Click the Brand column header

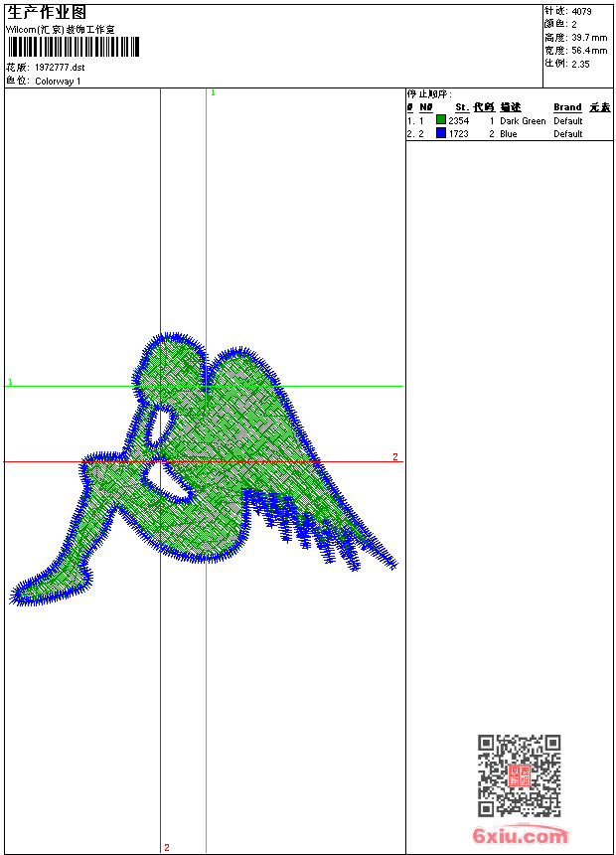567,107
